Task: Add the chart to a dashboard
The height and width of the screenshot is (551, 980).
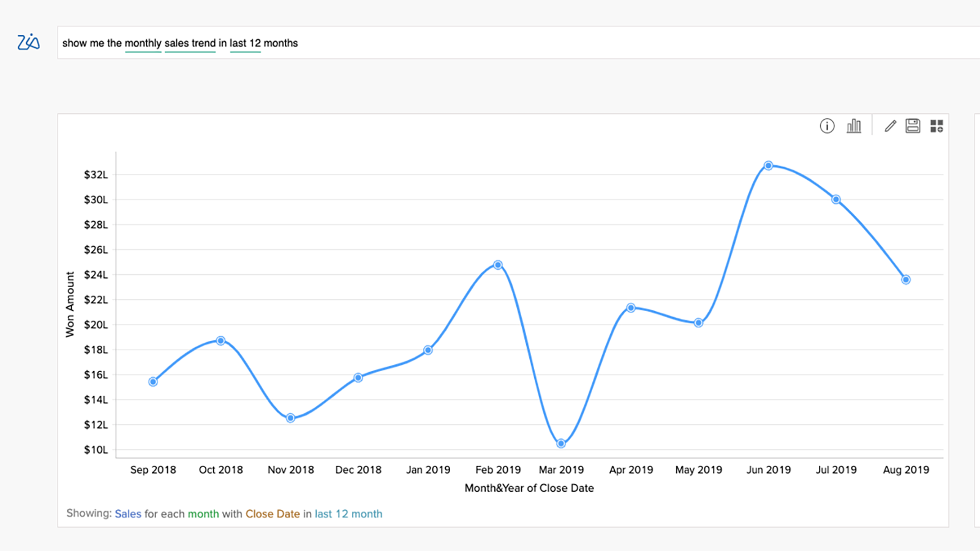Action: (936, 126)
